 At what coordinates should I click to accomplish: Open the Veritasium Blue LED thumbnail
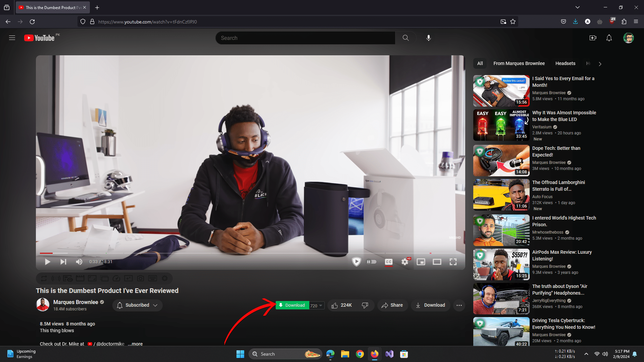coord(501,125)
